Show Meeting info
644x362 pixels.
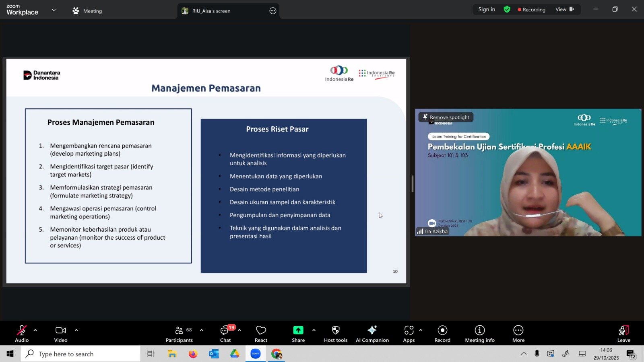tap(480, 333)
